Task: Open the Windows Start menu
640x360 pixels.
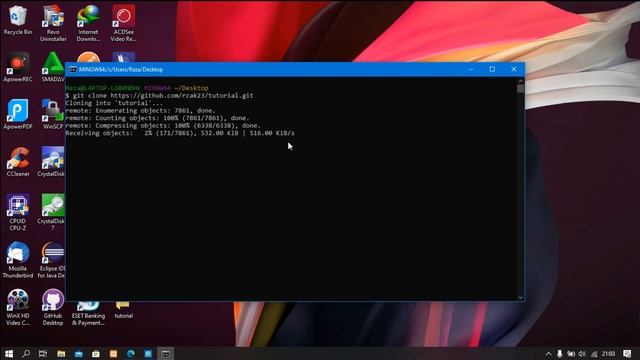Action: click(x=9, y=353)
